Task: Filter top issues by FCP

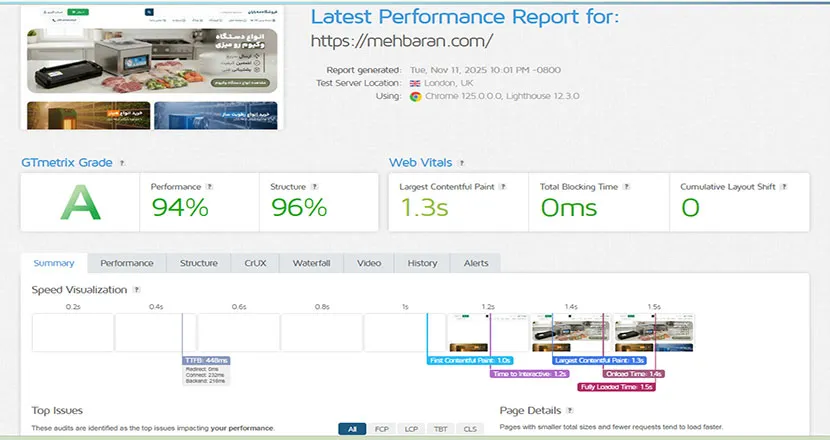Action: pos(383,429)
